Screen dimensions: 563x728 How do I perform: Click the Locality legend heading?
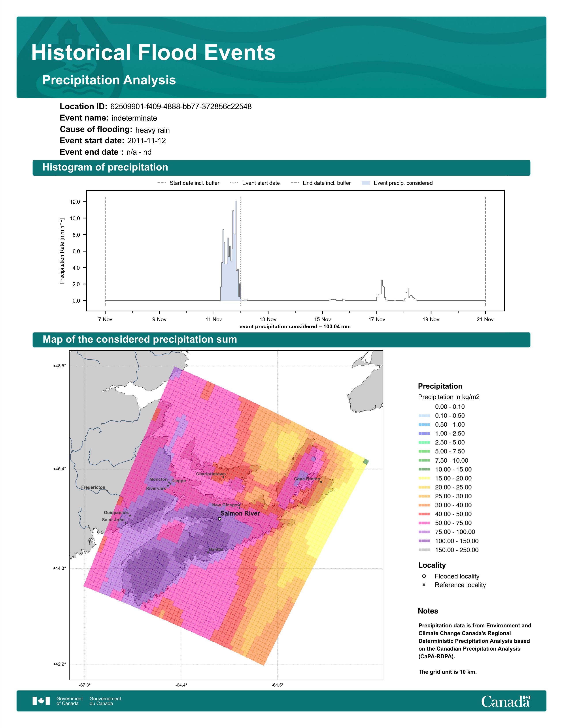pyautogui.click(x=432, y=565)
